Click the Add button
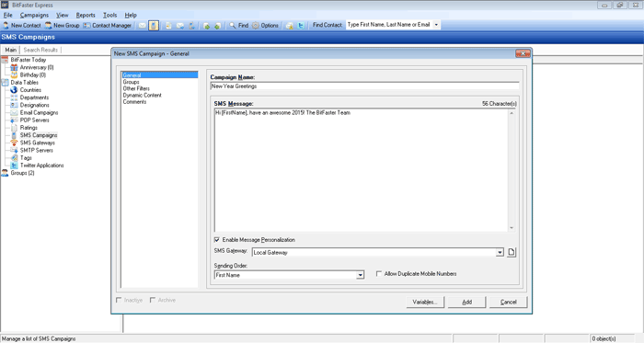Image resolution: width=644 pixels, height=343 pixels. tap(467, 302)
